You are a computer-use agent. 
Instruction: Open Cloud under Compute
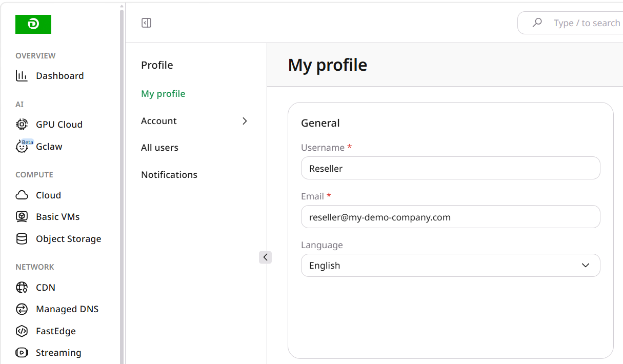point(48,195)
